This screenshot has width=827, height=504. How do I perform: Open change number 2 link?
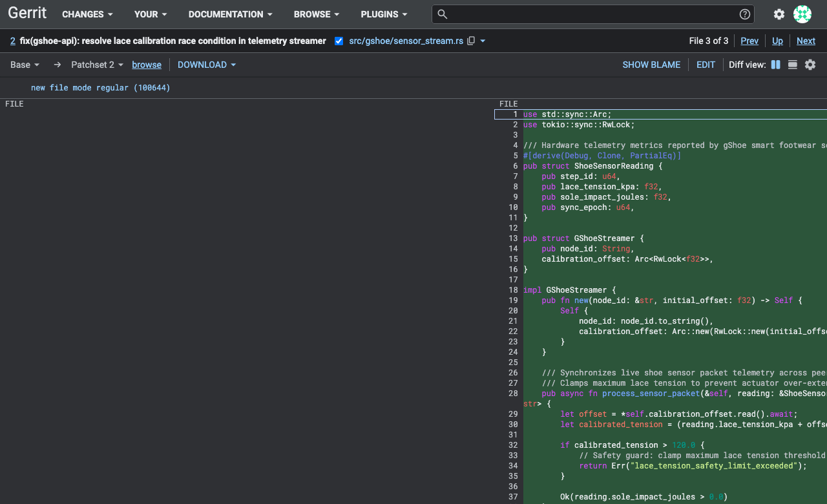point(13,41)
